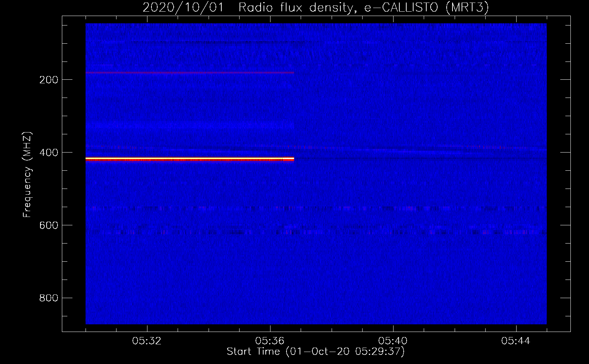589x364 pixels.
Task: Click the 05:40 time tick label
Action: (393, 341)
